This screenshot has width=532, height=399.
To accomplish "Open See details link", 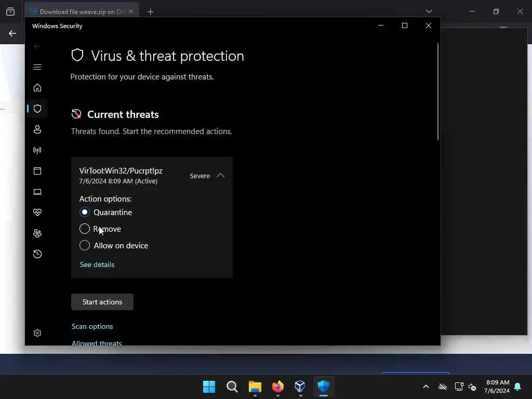I will (x=97, y=264).
